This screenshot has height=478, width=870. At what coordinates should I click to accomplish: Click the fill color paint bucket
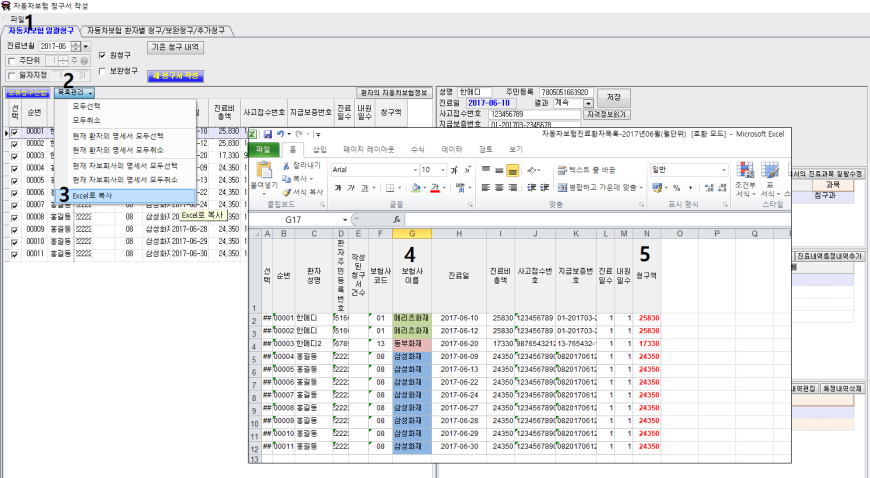pyautogui.click(x=416, y=188)
